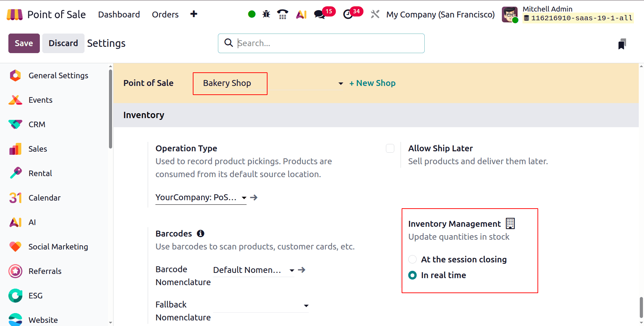The height and width of the screenshot is (326, 644).
Task: Save the settings
Action: (24, 43)
